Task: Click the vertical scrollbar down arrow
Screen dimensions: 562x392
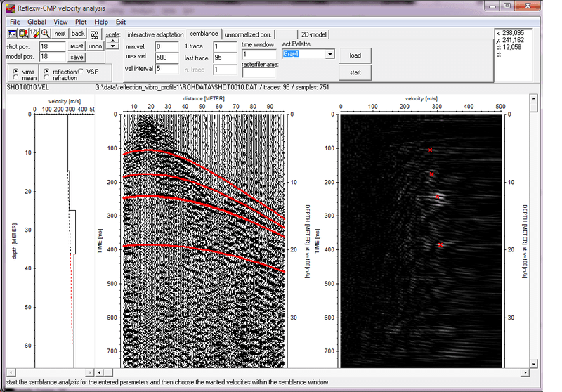Action: pos(534,364)
